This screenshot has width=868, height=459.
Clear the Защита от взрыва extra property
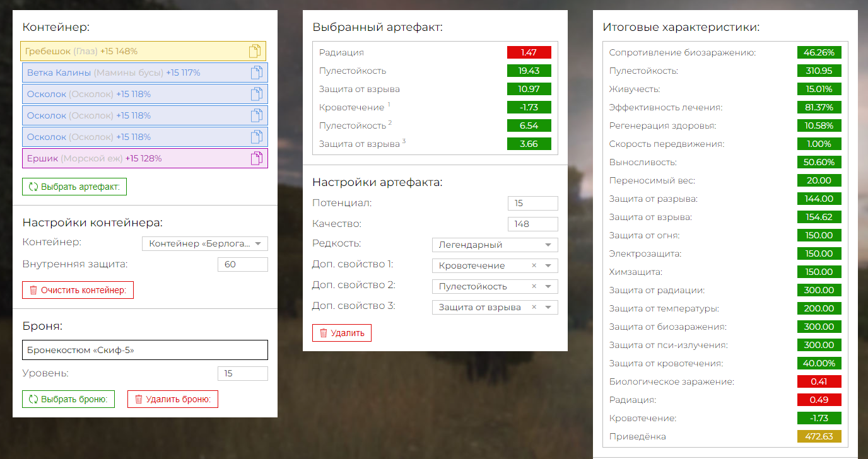coord(534,307)
